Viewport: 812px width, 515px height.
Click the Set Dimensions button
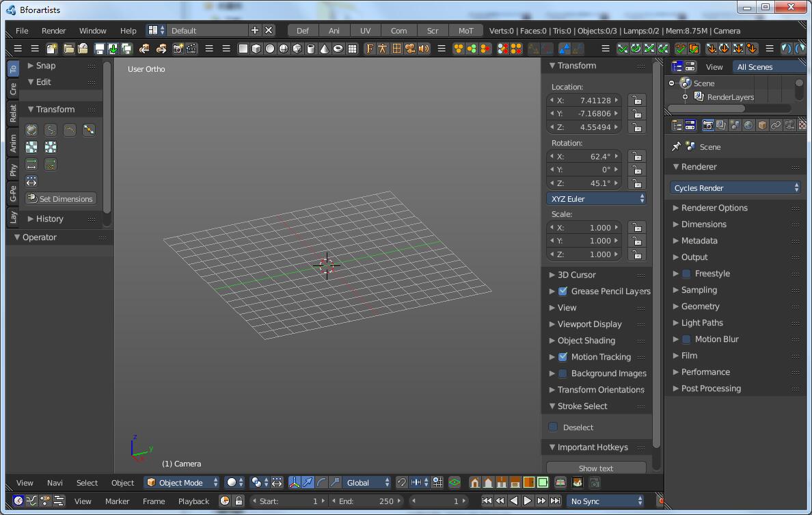tap(61, 198)
